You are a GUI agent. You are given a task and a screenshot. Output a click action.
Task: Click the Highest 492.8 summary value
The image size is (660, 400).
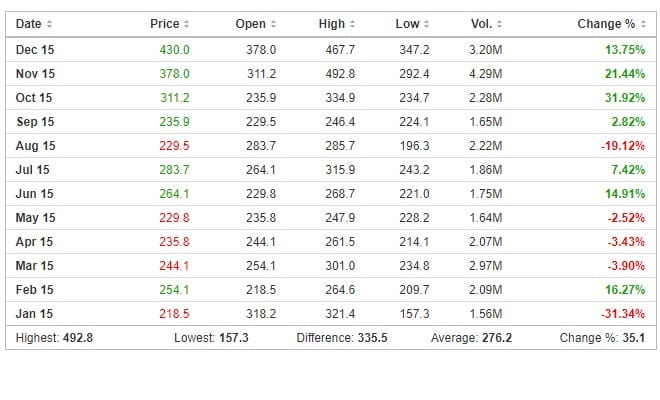point(78,338)
